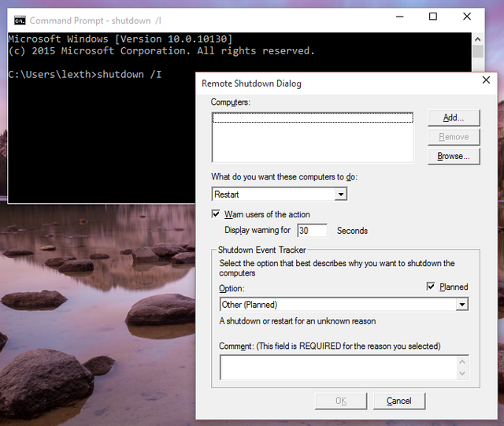
Task: Toggle the Warn users of the action checkbox
Action: pyautogui.click(x=216, y=214)
